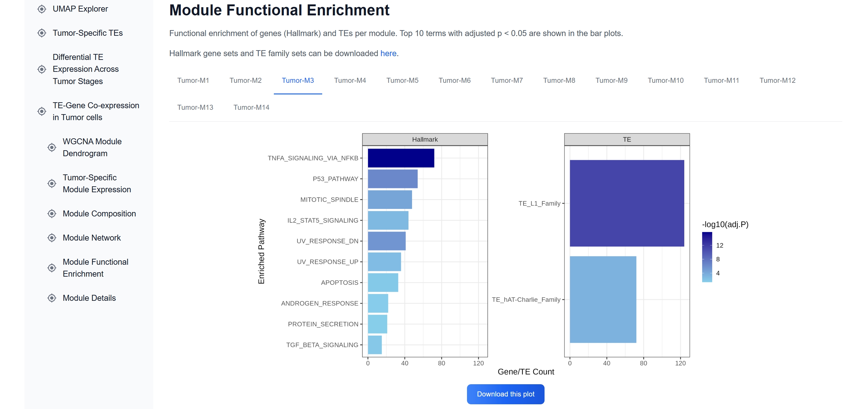Image resolution: width=868 pixels, height=409 pixels.
Task: Select the Tumor-M1 tab
Action: click(193, 81)
